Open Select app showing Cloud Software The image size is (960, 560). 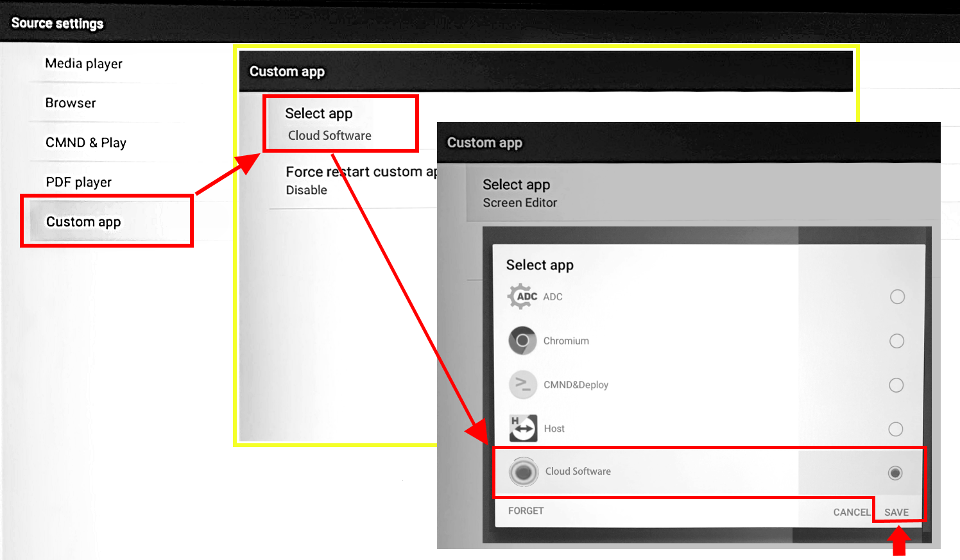[341, 124]
